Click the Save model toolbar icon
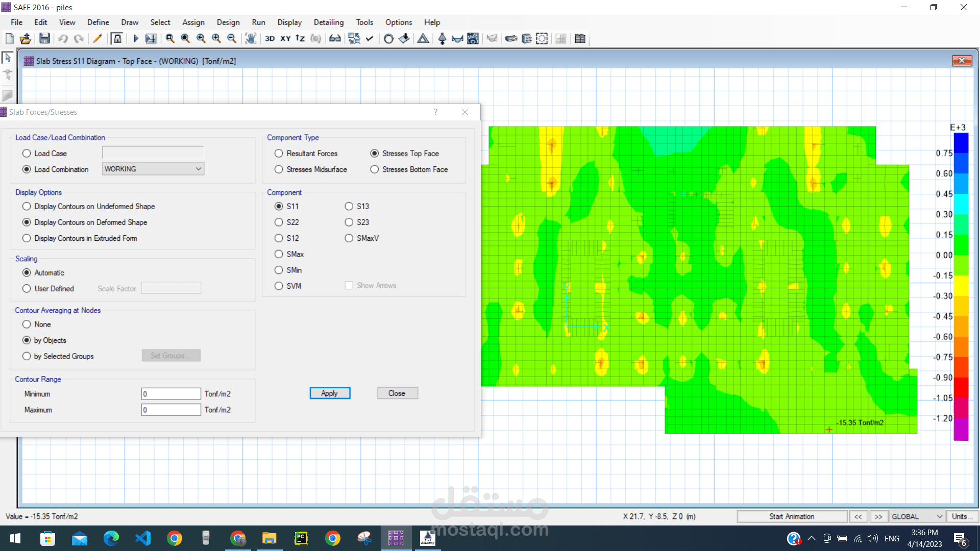The height and width of the screenshot is (551, 980). (45, 39)
